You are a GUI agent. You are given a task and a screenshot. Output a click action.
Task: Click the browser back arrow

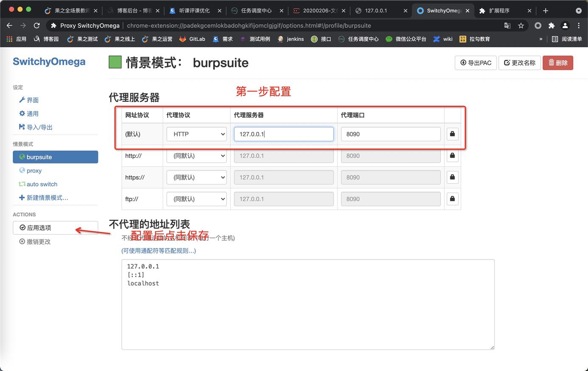point(9,25)
